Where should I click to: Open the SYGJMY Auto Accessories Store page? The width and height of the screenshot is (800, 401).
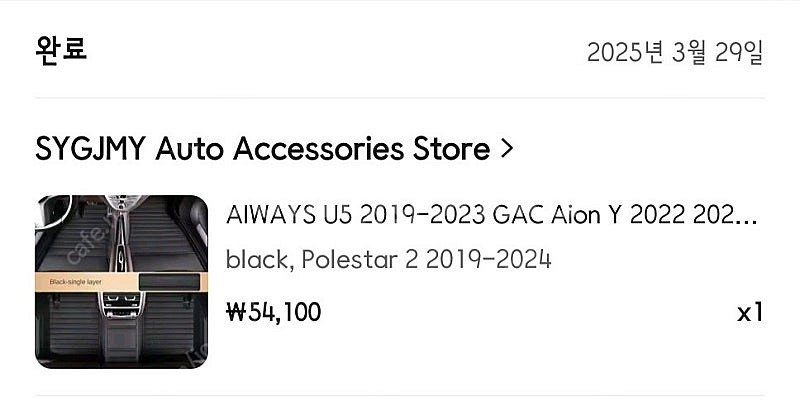[263, 149]
